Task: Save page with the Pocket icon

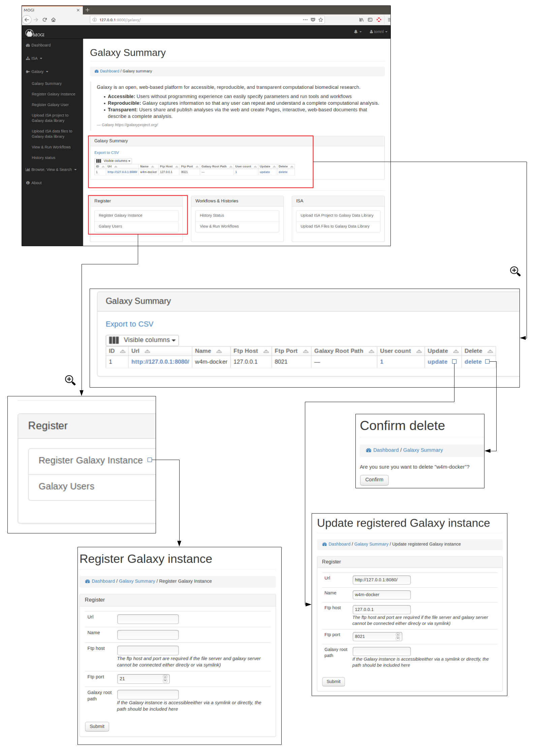Action: (313, 20)
